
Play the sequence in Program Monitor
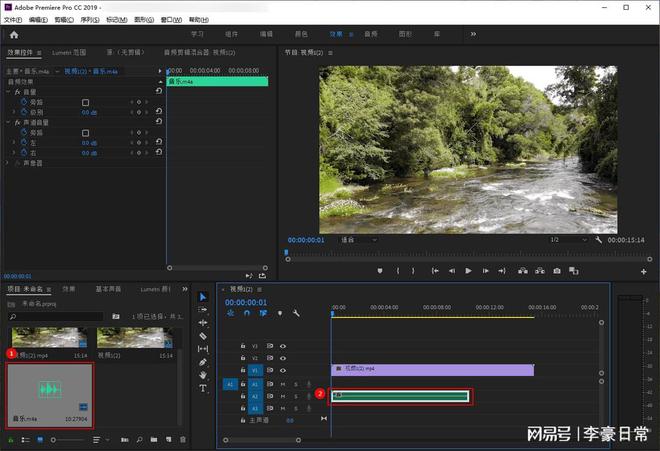pos(468,271)
